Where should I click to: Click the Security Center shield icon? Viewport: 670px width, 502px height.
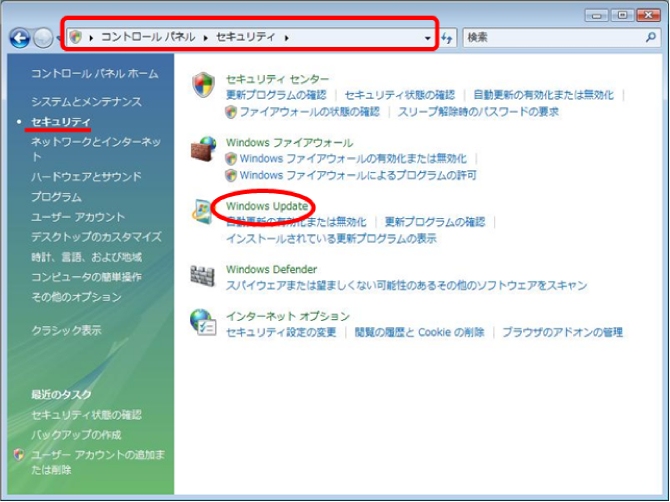click(x=203, y=86)
